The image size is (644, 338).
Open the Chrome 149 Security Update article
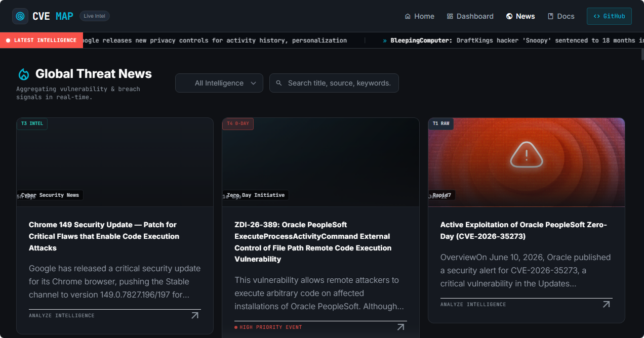[104, 236]
